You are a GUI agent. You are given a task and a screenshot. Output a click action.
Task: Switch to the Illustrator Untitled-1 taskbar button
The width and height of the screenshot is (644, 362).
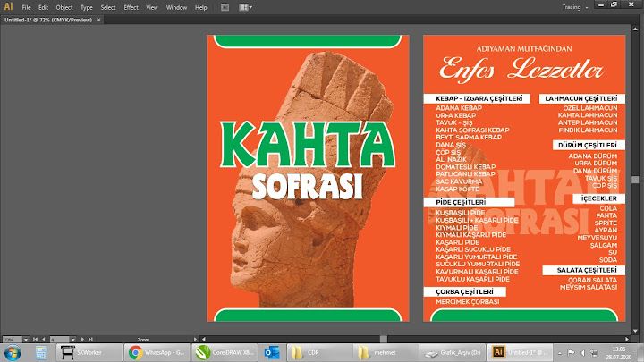(x=521, y=352)
